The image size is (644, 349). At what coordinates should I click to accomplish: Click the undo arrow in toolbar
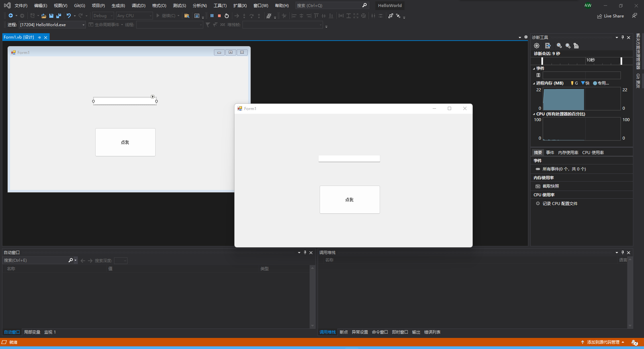[x=69, y=16]
